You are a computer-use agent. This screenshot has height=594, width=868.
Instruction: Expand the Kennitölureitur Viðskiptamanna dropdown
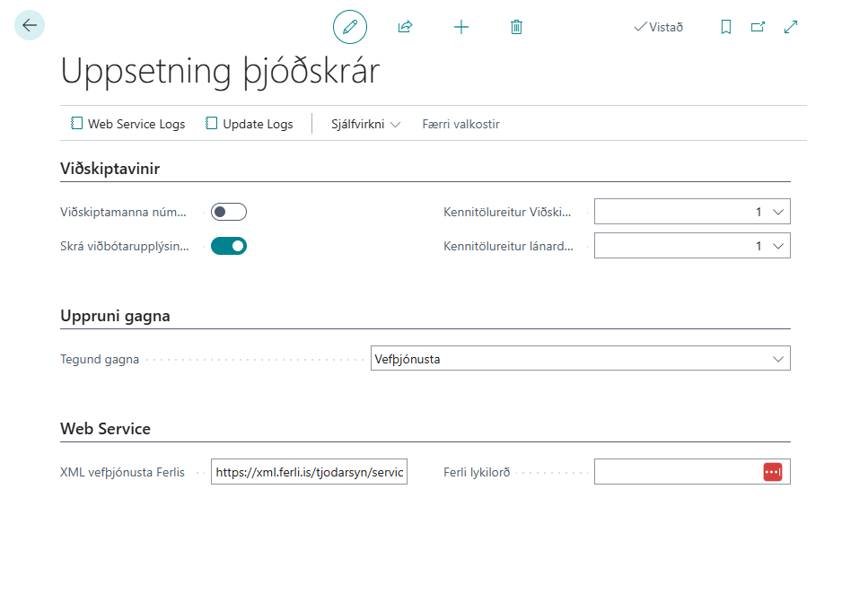[x=777, y=212]
